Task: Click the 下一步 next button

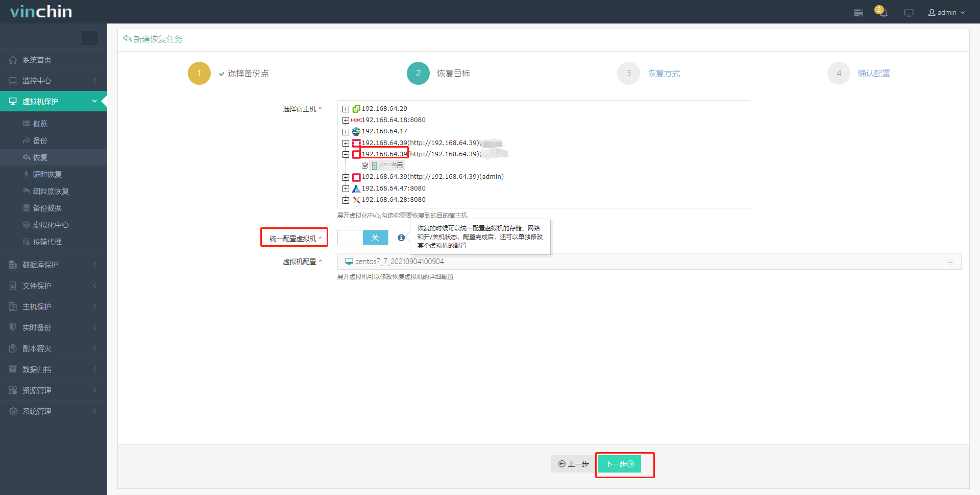Action: point(619,464)
